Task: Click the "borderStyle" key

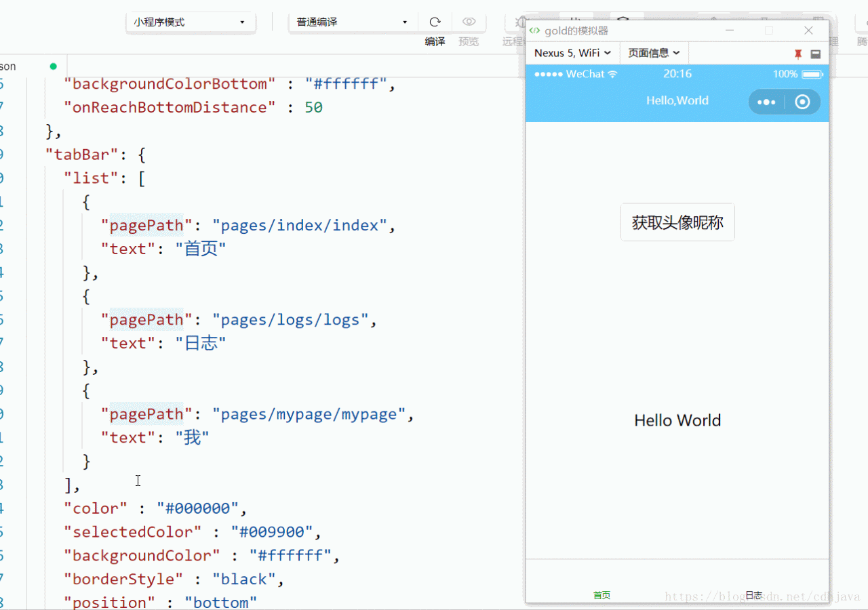Action: [123, 579]
